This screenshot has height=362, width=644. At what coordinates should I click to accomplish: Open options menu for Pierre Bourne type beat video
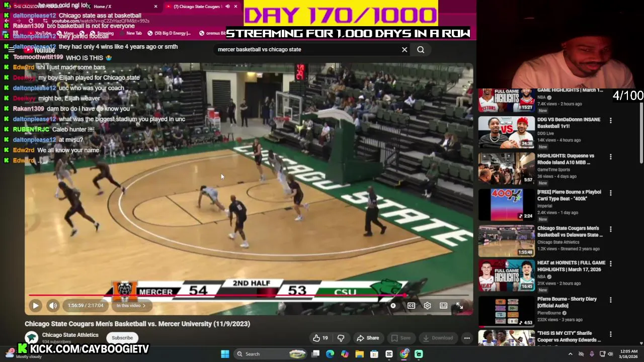click(611, 193)
